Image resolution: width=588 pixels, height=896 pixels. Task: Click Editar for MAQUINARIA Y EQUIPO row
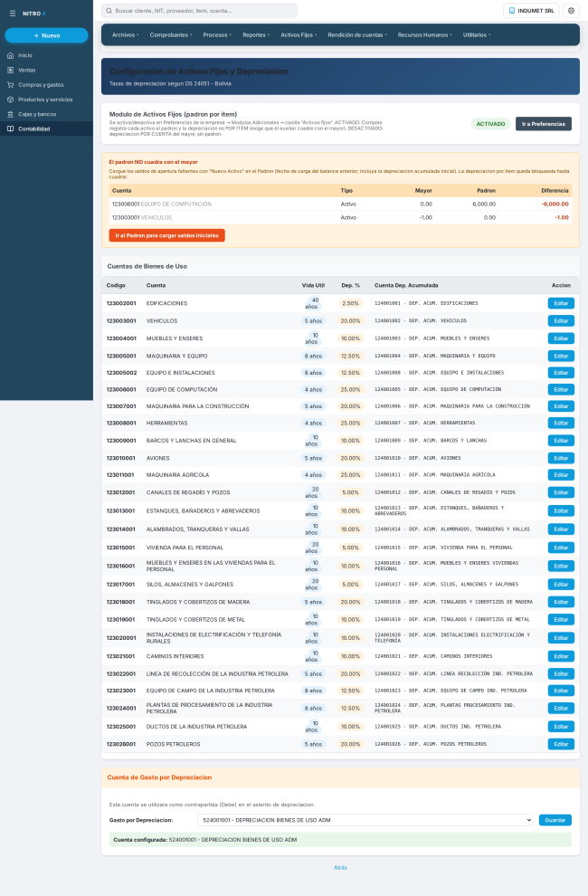(x=561, y=356)
